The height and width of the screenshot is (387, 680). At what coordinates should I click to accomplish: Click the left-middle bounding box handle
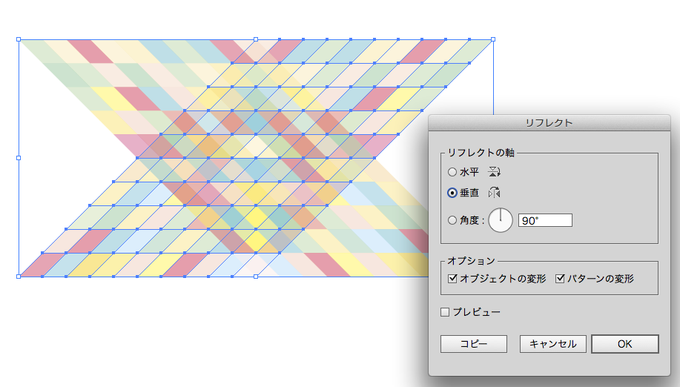point(19,158)
